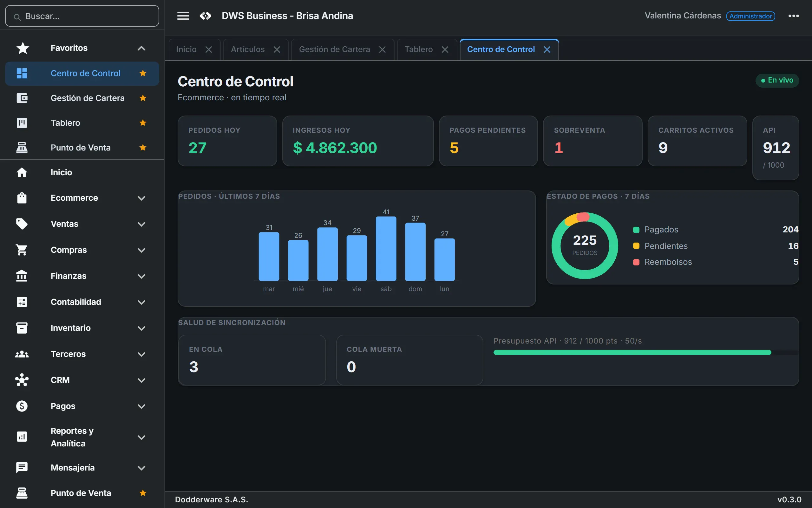Expand the Compras menu chevron
Screen dimensions: 812x508
coord(141,250)
